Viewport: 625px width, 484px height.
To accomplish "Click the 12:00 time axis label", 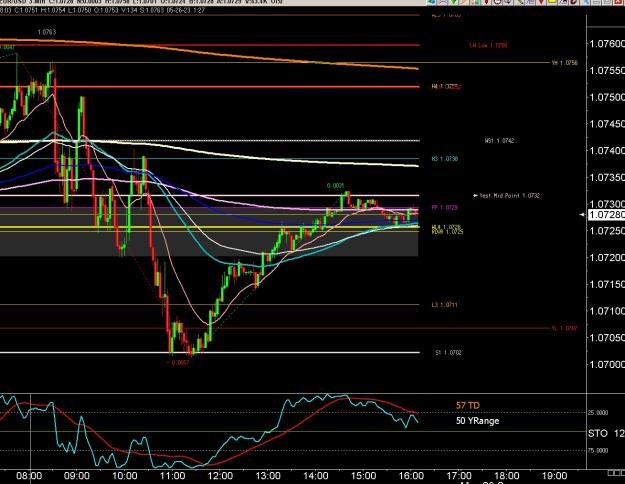I will (220, 476).
